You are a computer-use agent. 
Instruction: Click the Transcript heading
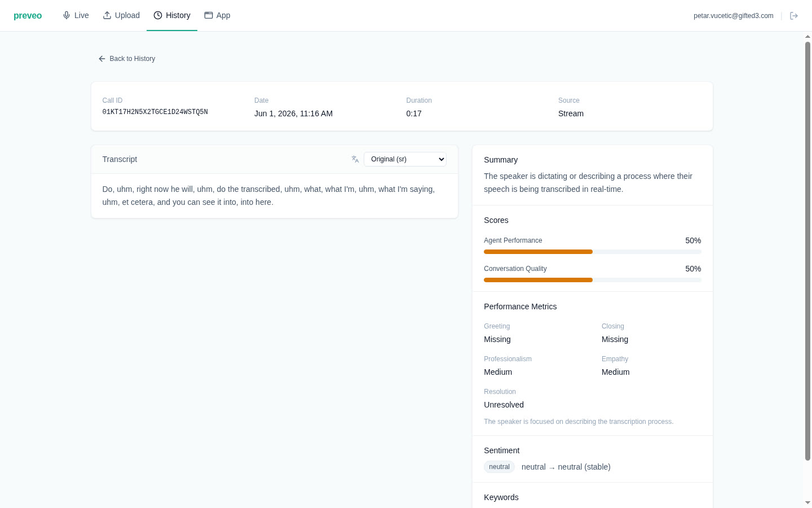[120, 159]
